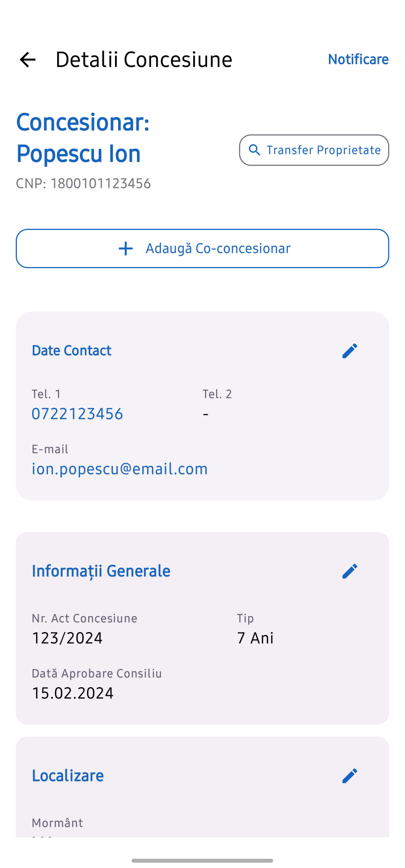Edit the Informații Generale section
This screenshot has width=405, height=868.
click(350, 571)
